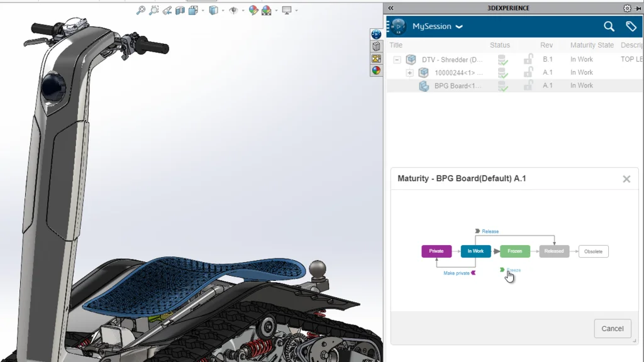644x362 pixels.
Task: Click the Make private transition link
Action: pos(457,273)
